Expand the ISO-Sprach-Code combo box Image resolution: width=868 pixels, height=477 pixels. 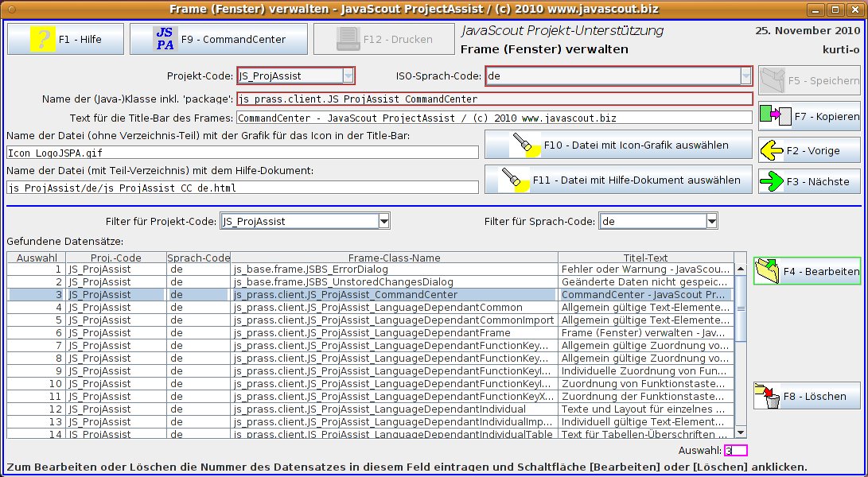coord(745,76)
